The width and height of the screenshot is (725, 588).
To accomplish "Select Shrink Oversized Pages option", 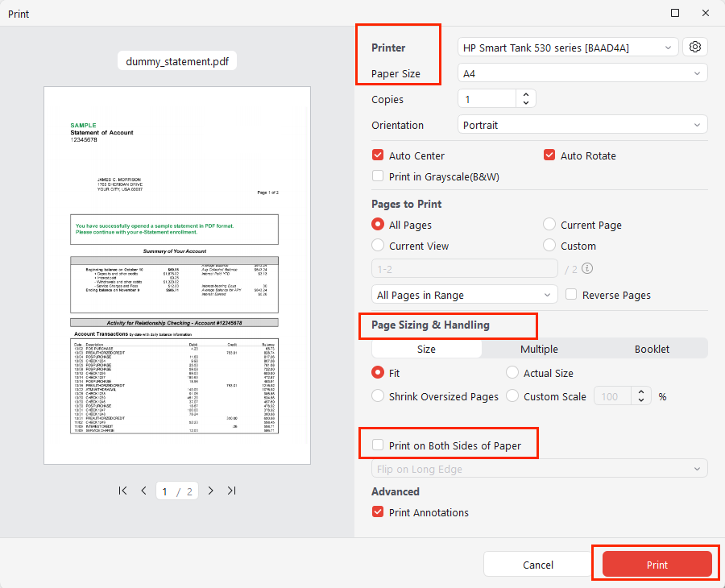I will pos(378,395).
